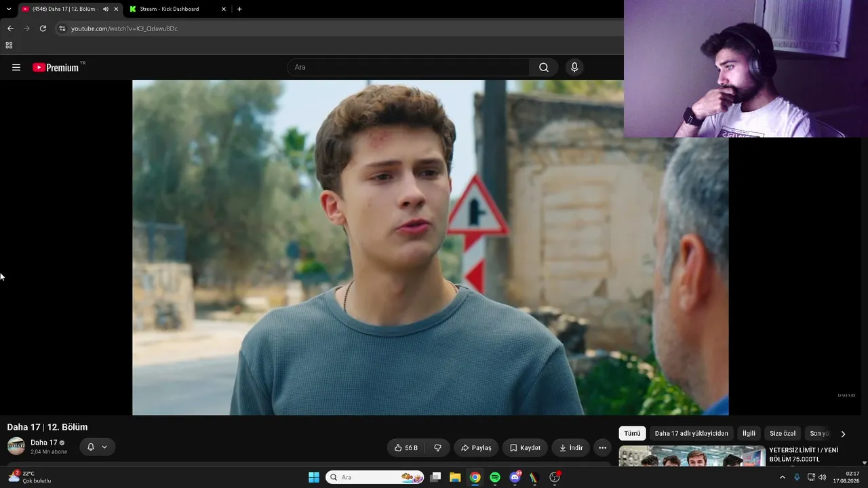Open Spotify from the taskbar
Screen dimensions: 868x488
tap(495, 477)
